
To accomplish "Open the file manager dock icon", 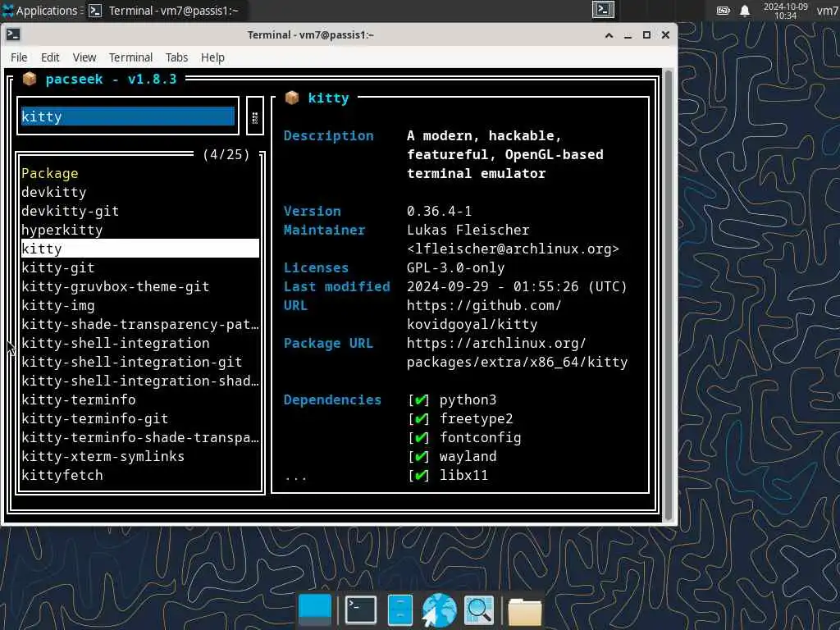I will (x=399, y=609).
